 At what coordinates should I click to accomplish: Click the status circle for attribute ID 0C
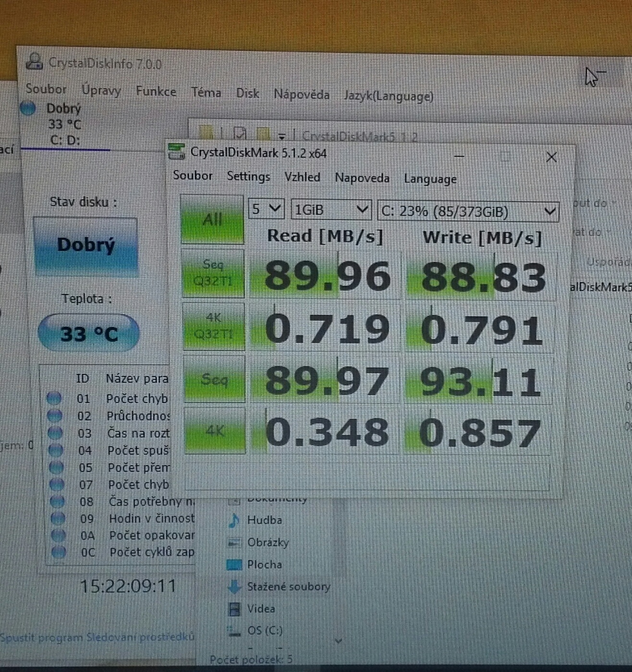point(59,552)
